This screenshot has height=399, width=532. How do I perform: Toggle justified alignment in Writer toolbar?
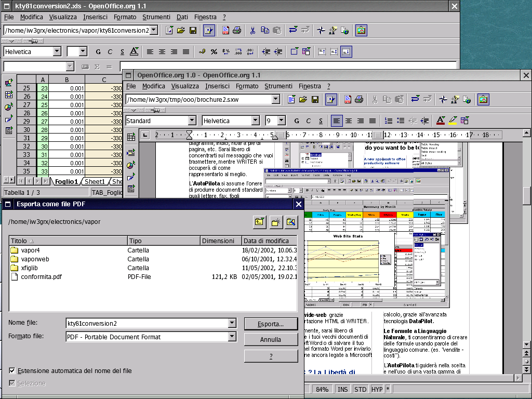coord(373,121)
